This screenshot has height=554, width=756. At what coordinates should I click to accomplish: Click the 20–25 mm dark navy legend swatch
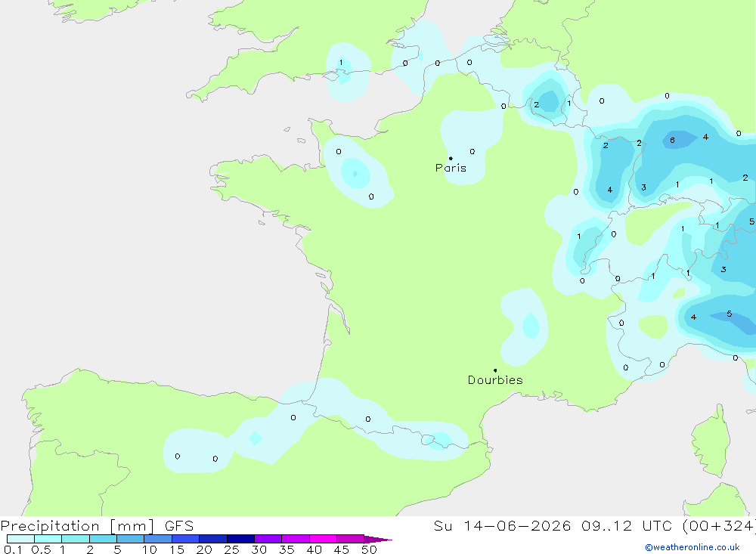(x=213, y=539)
